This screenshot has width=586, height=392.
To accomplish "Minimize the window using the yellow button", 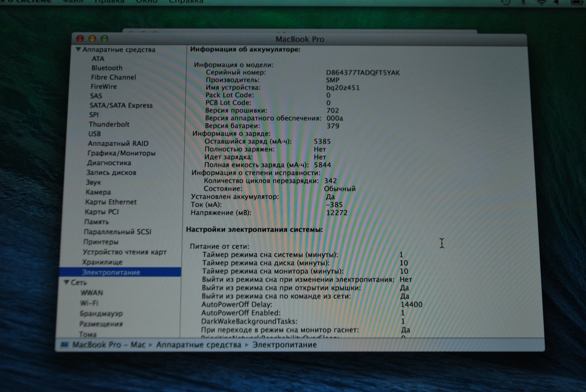I will click(92, 39).
